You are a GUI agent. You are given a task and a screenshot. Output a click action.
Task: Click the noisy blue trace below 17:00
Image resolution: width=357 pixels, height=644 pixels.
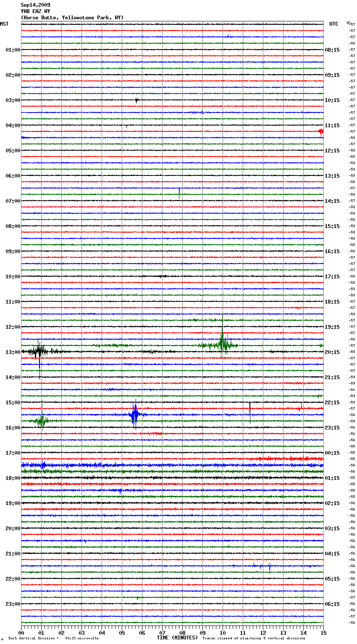click(x=172, y=465)
